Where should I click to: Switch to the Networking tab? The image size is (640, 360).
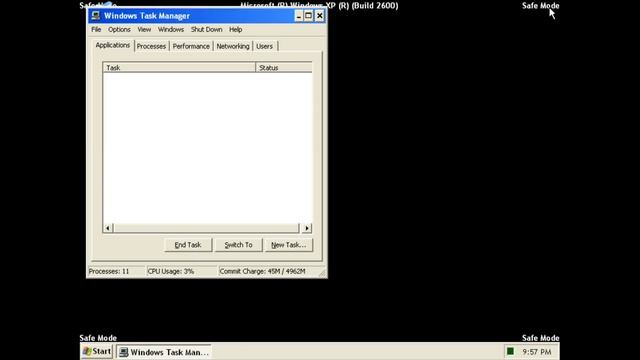[x=233, y=46]
